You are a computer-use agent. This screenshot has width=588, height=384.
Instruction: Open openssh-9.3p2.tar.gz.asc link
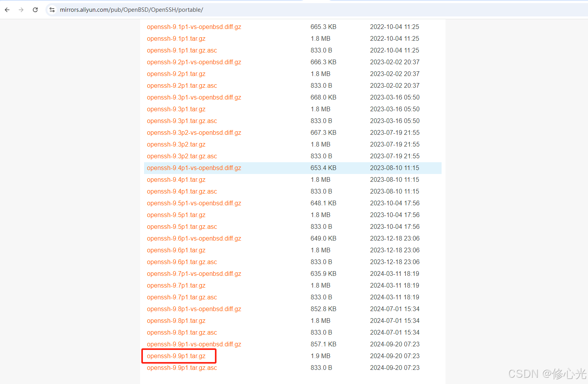tap(182, 156)
